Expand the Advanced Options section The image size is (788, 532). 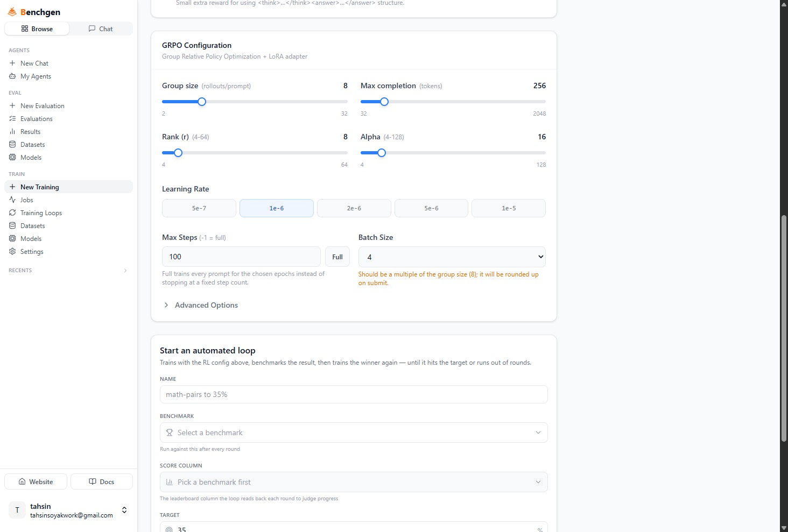click(x=201, y=305)
